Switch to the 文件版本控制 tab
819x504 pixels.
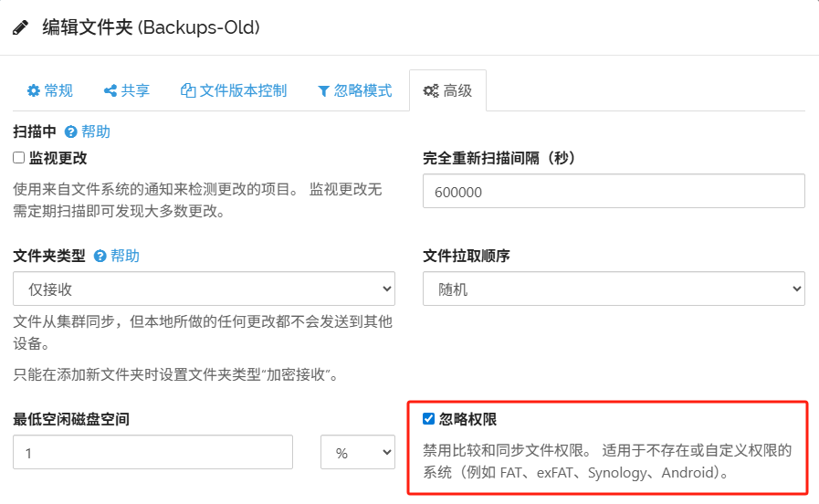(234, 90)
